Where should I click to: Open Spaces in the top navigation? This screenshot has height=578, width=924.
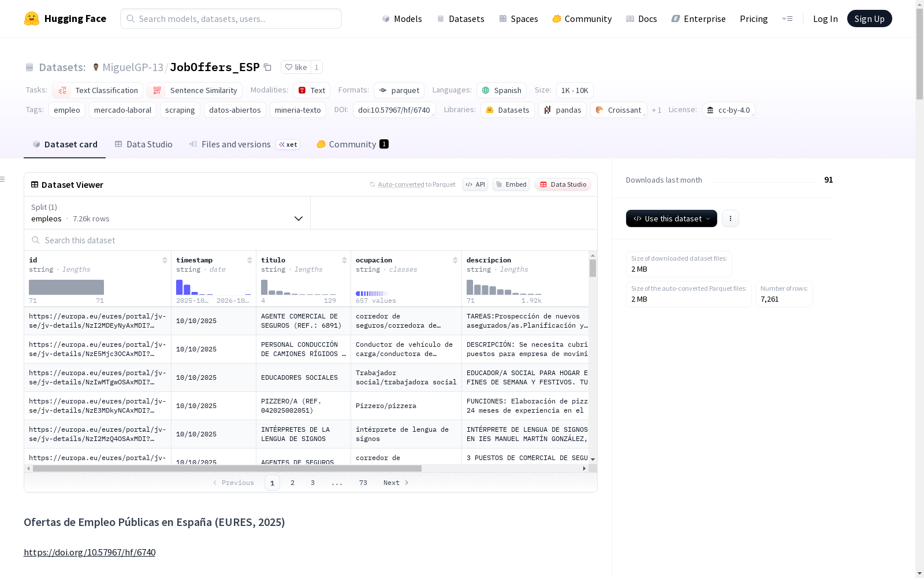pyautogui.click(x=519, y=18)
